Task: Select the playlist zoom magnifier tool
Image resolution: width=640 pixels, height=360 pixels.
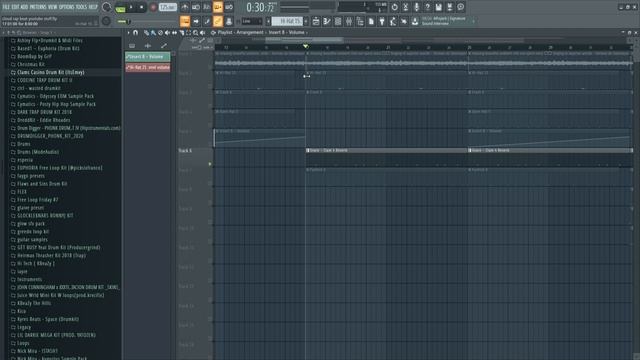Action: (196, 33)
